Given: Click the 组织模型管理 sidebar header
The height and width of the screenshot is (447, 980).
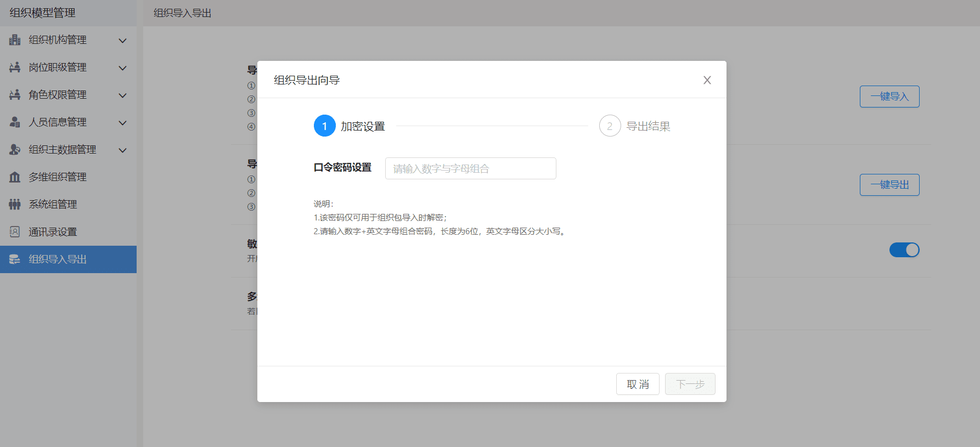Looking at the screenshot, I should coord(43,13).
